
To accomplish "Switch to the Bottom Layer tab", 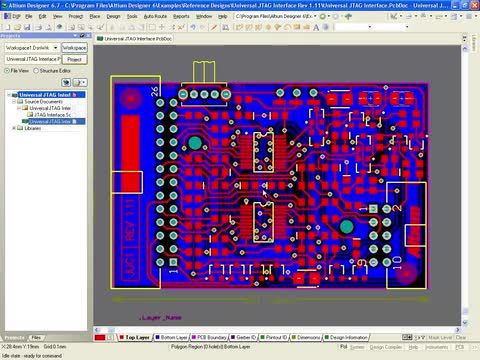I will [x=171, y=337].
